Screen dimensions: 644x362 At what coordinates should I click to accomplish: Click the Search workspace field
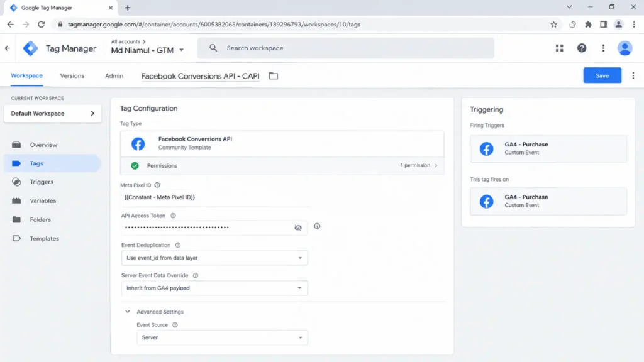[x=346, y=48]
